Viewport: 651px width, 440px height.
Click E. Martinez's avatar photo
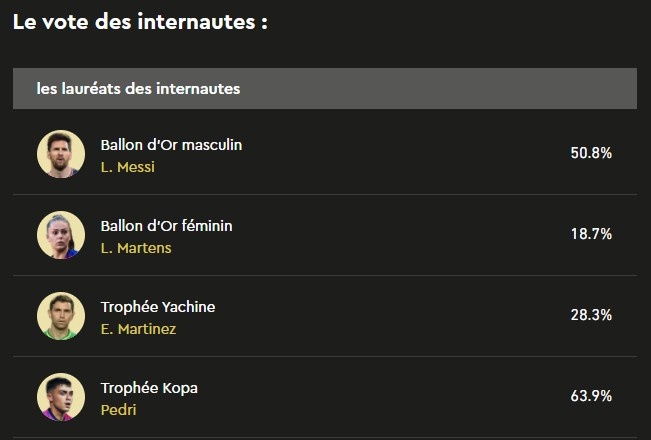pos(61,316)
